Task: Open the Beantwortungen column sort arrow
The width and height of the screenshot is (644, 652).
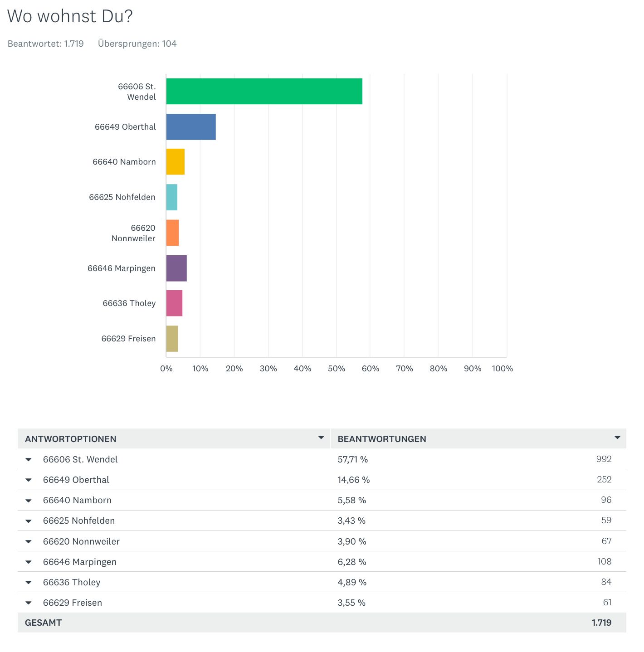Action: pyautogui.click(x=617, y=438)
